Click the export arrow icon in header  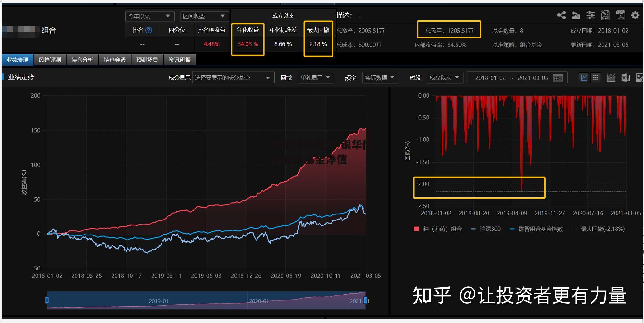(x=576, y=15)
